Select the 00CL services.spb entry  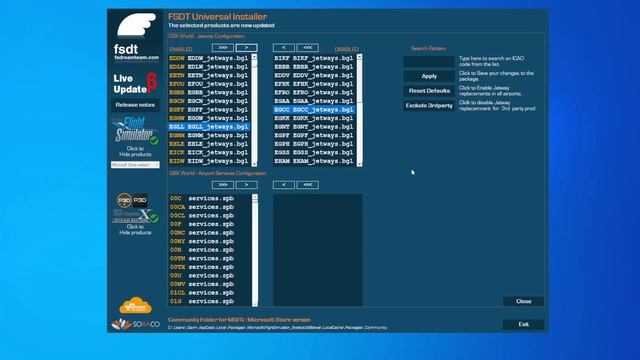pyautogui.click(x=210, y=216)
